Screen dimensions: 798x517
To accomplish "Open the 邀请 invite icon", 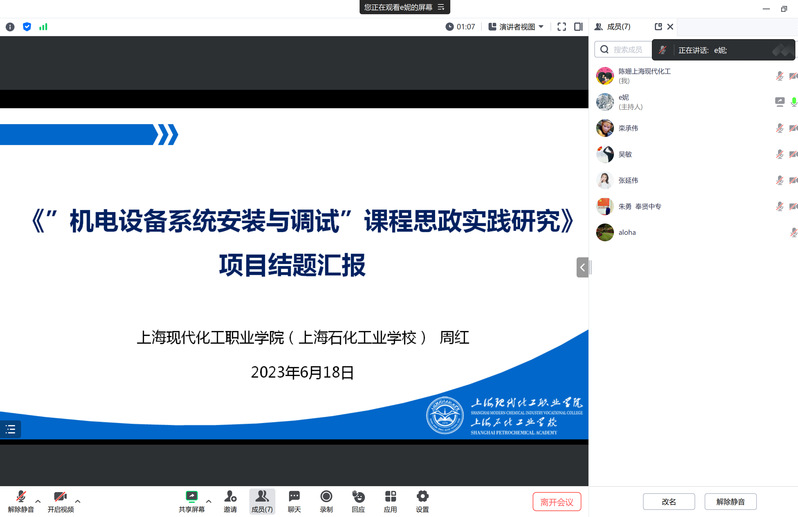I will [x=230, y=501].
